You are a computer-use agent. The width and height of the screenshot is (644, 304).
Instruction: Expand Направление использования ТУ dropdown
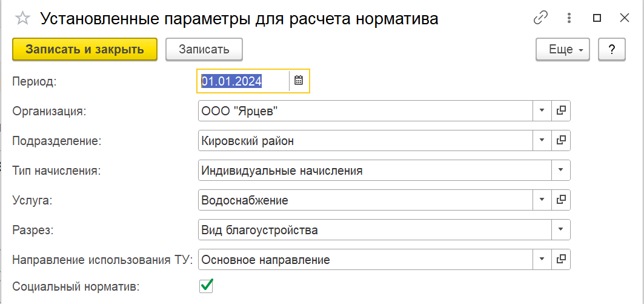(542, 258)
